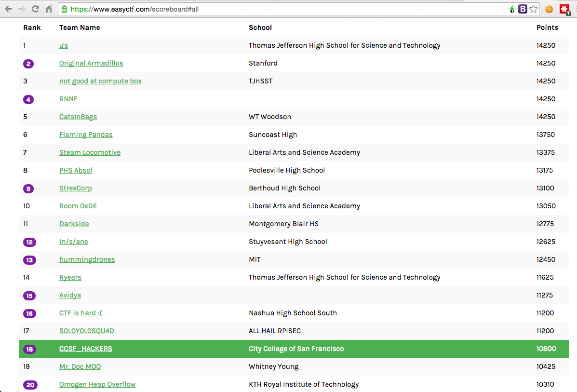Visit the Flaming Pandas team page
The image size is (577, 392).
click(86, 135)
